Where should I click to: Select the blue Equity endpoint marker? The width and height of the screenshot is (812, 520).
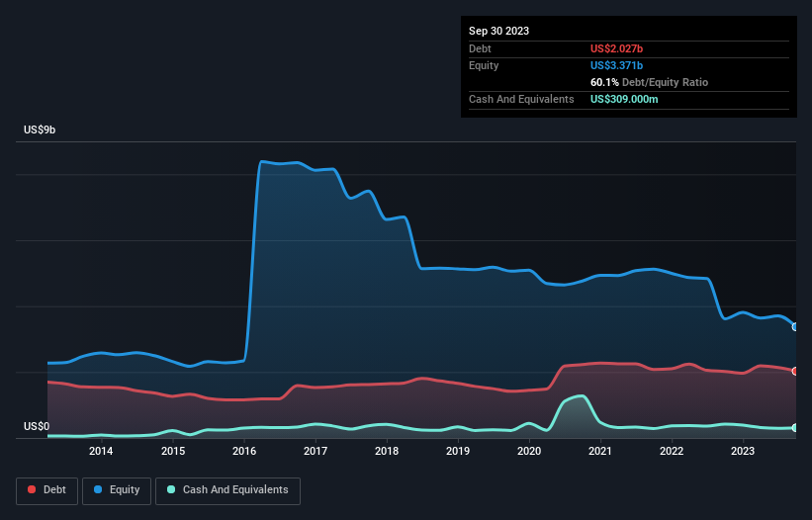[795, 327]
